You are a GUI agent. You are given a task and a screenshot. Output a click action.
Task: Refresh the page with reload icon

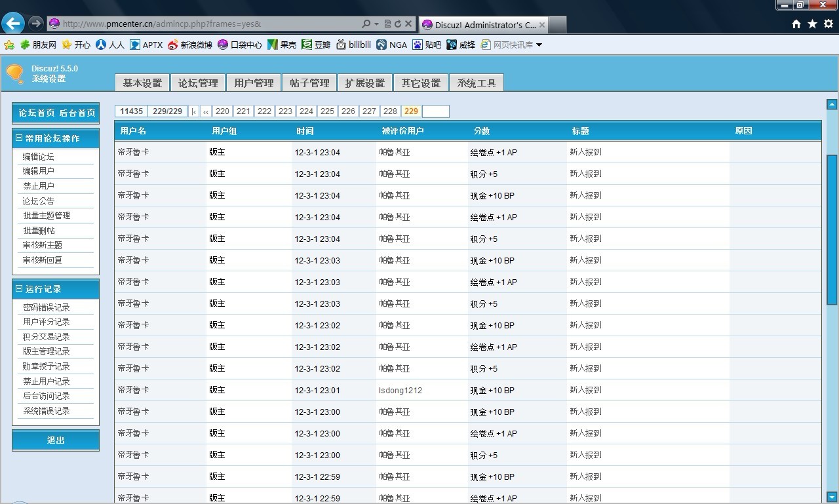click(x=397, y=24)
